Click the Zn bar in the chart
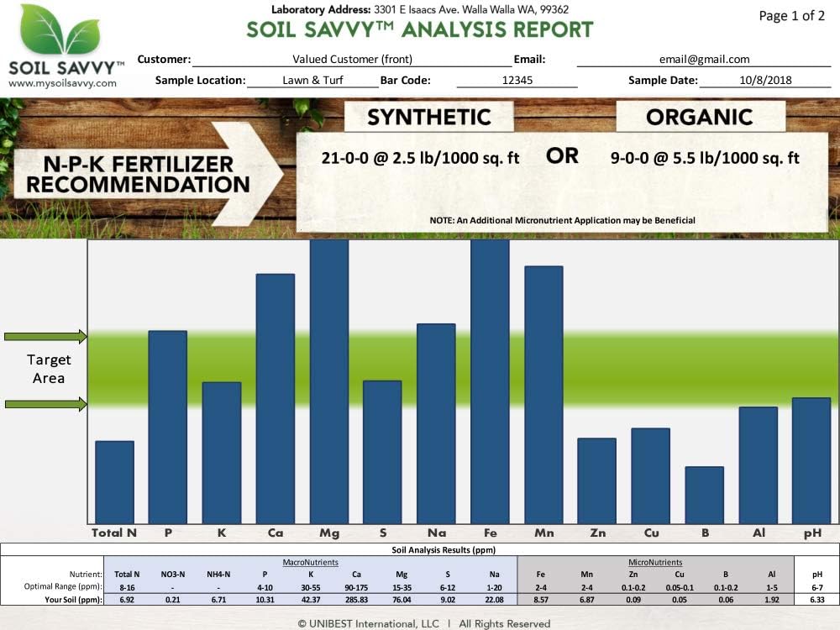840x630 pixels. 596,480
